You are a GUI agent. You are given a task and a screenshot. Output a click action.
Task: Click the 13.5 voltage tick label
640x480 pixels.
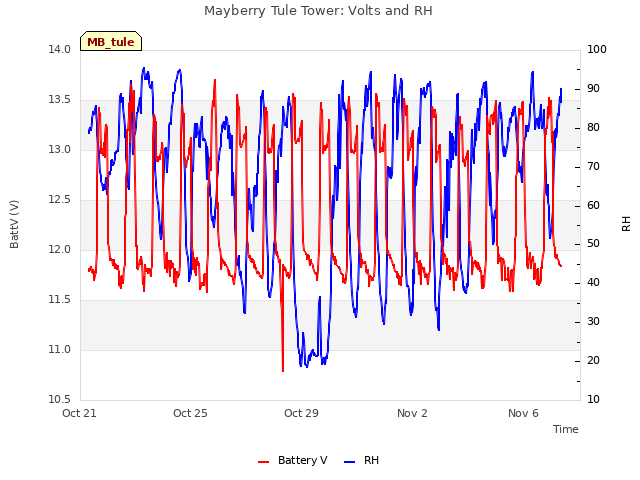(60, 100)
